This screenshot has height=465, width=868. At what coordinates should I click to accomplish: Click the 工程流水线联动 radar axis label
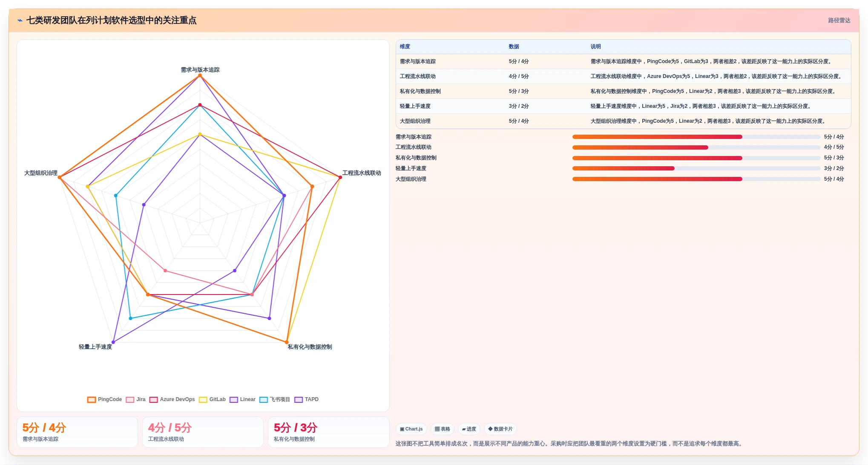pos(362,173)
